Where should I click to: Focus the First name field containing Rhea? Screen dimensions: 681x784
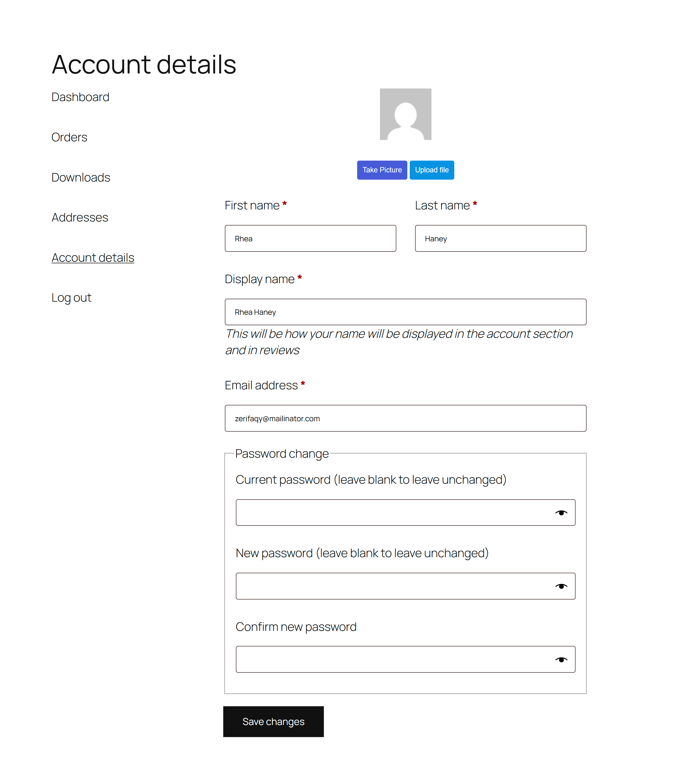[310, 238]
